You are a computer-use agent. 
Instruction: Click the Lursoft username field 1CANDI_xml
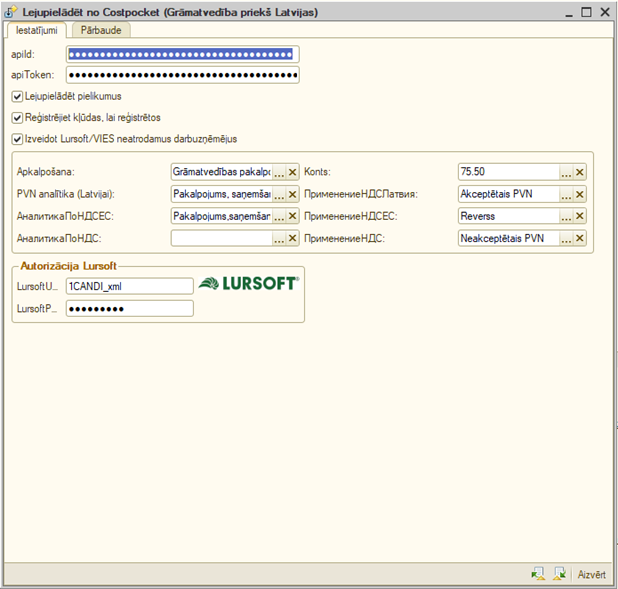(130, 287)
